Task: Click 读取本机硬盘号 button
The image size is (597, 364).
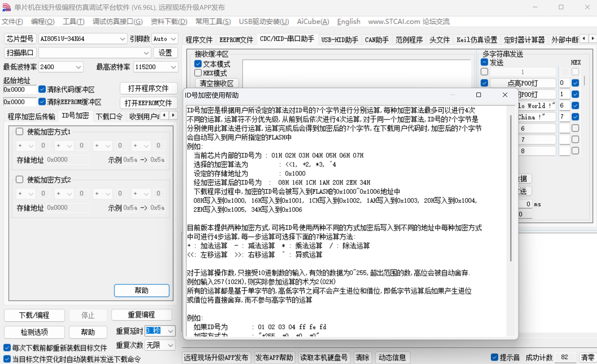Action: tap(324, 357)
